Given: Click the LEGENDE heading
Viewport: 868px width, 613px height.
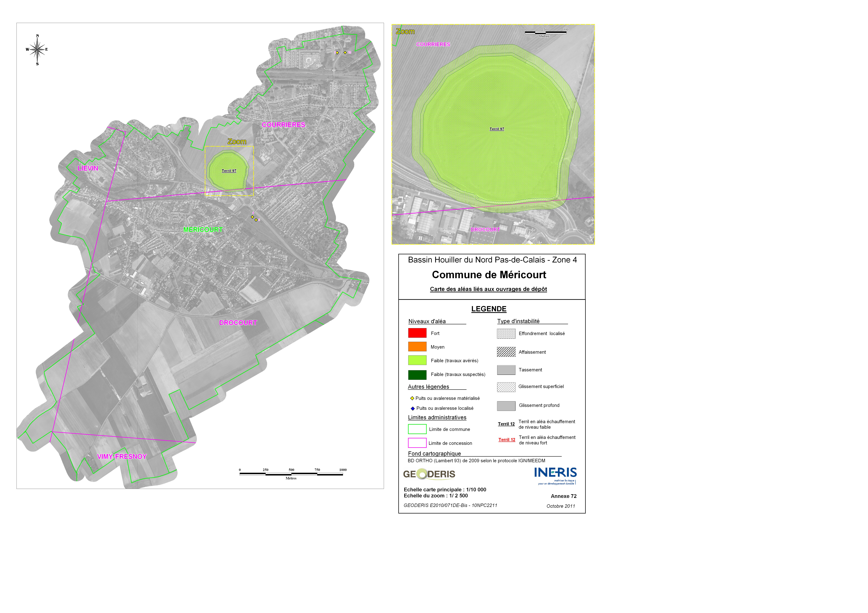Looking at the screenshot, I should pyautogui.click(x=489, y=309).
